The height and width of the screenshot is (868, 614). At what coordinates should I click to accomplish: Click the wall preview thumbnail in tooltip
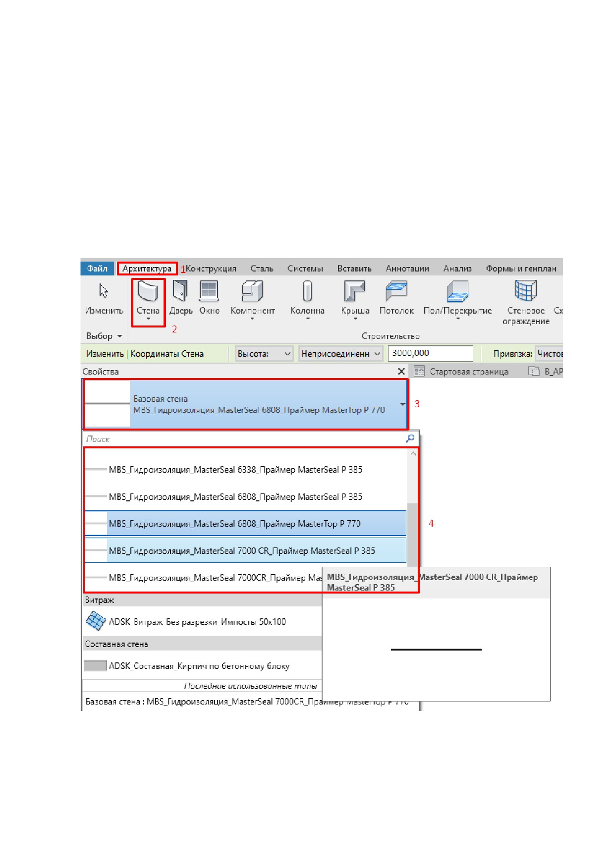pyautogui.click(x=436, y=649)
